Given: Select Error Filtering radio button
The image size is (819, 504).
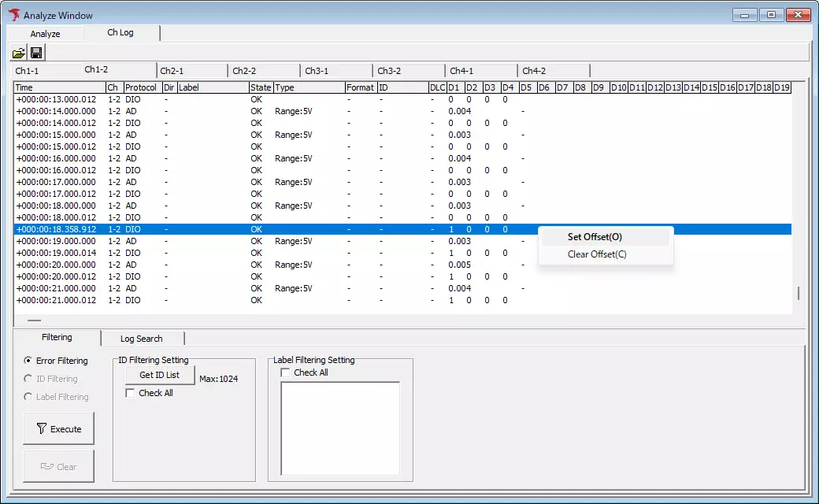Looking at the screenshot, I should [28, 361].
